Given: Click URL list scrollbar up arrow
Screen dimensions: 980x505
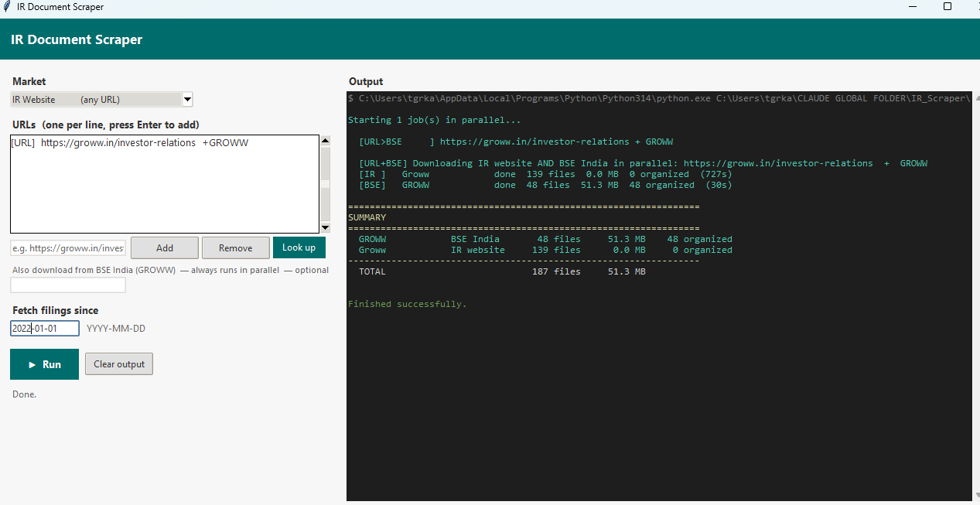Looking at the screenshot, I should pyautogui.click(x=325, y=141).
